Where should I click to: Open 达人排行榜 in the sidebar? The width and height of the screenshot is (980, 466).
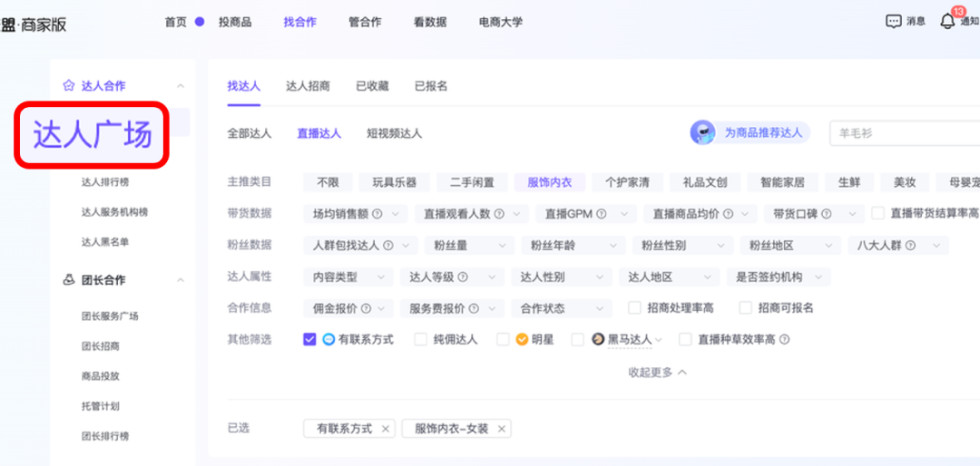[105, 182]
